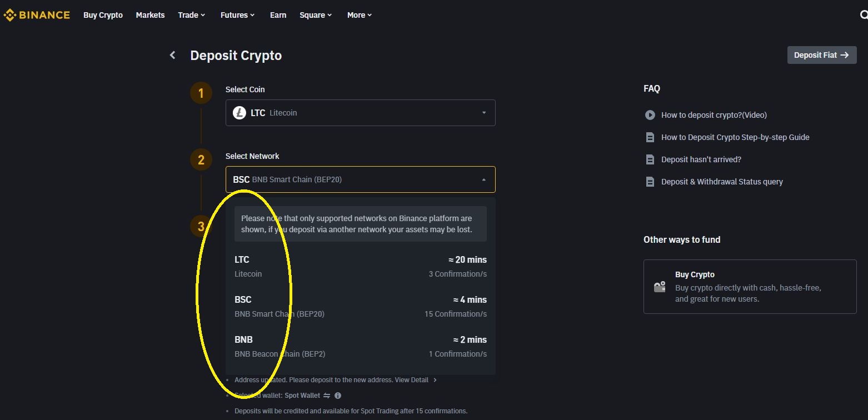Click the back arrow beside Deposit Crypto

pyautogui.click(x=173, y=55)
